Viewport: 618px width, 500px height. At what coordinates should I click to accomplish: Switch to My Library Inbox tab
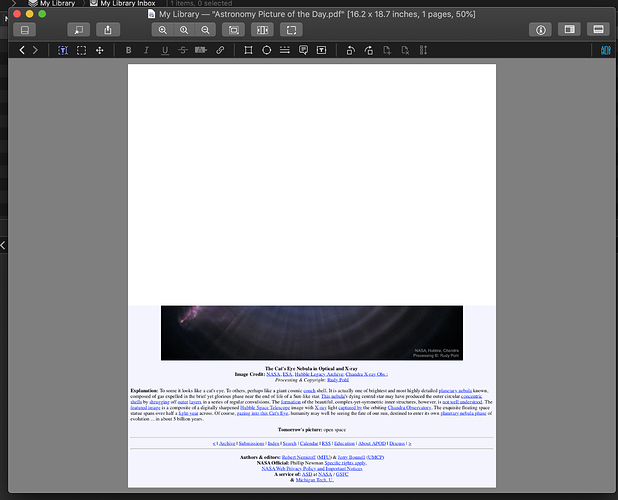coord(130,4)
